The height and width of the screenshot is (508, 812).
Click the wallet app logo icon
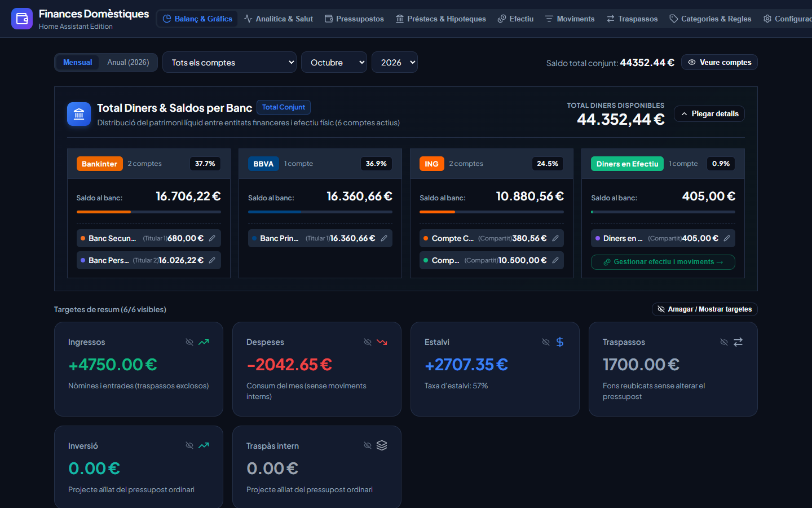(22, 19)
